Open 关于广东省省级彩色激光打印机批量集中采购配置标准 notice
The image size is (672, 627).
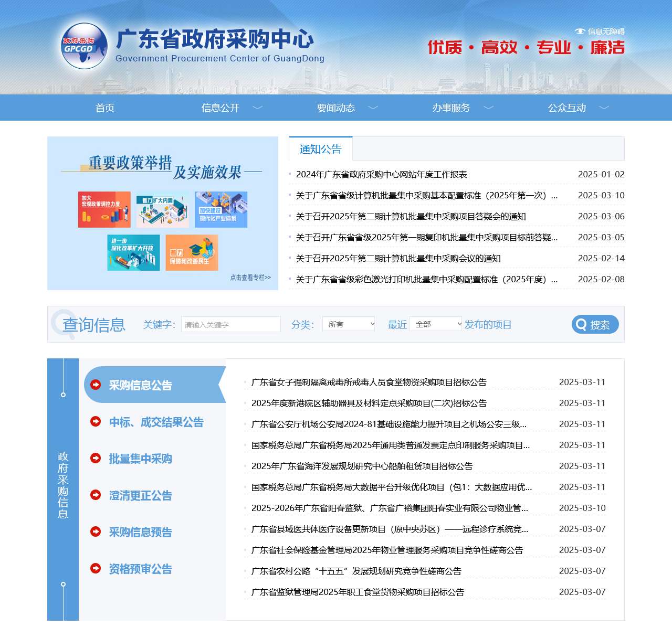[427, 279]
